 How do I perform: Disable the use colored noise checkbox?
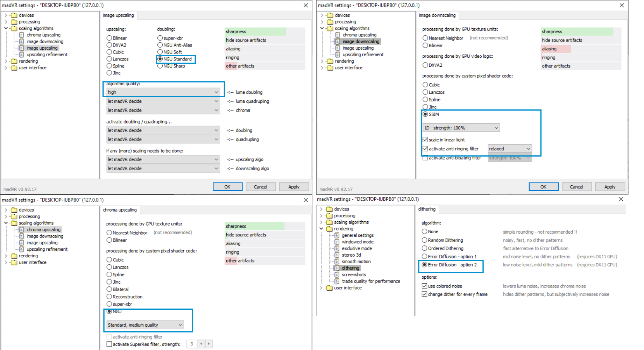point(424,286)
